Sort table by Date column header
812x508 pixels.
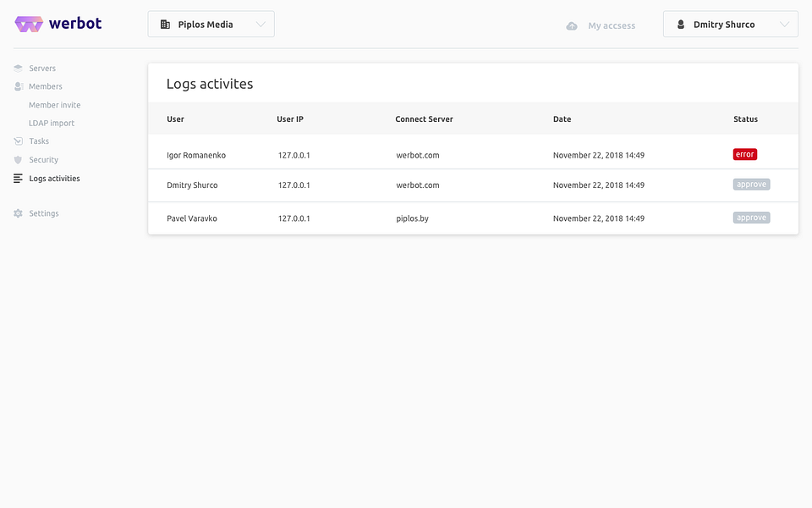562,119
